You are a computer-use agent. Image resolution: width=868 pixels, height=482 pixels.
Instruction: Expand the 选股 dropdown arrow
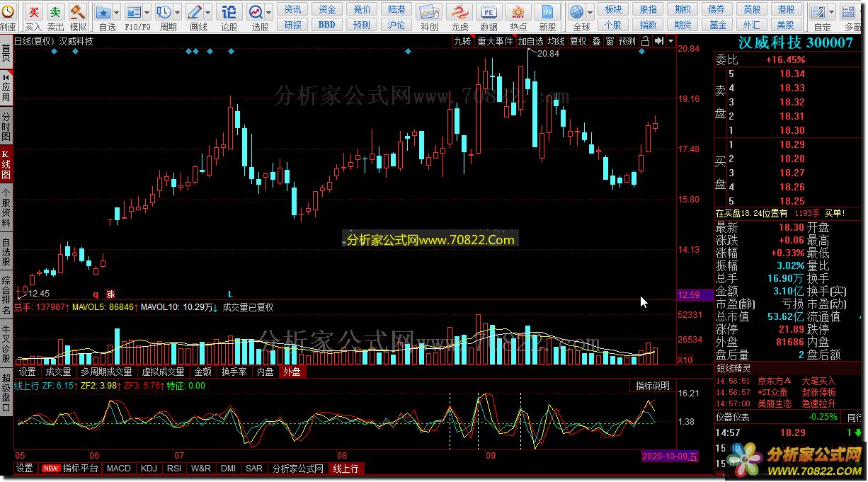(x=268, y=12)
